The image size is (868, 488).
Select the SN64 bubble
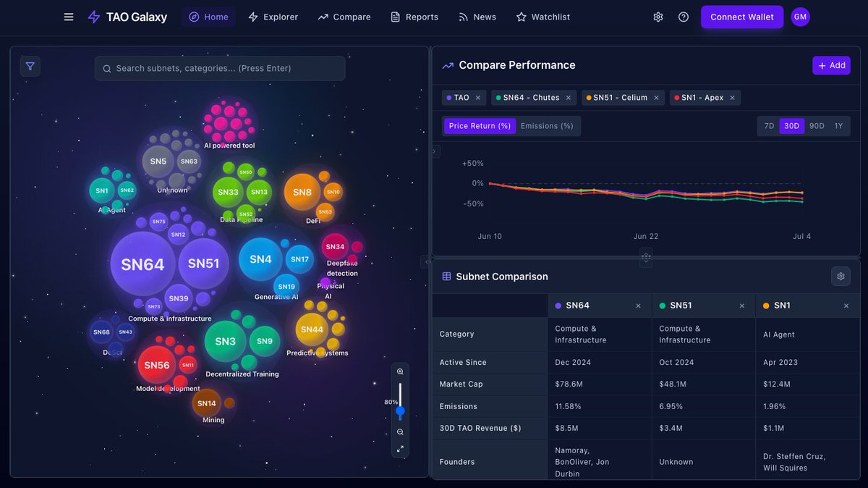click(x=142, y=264)
